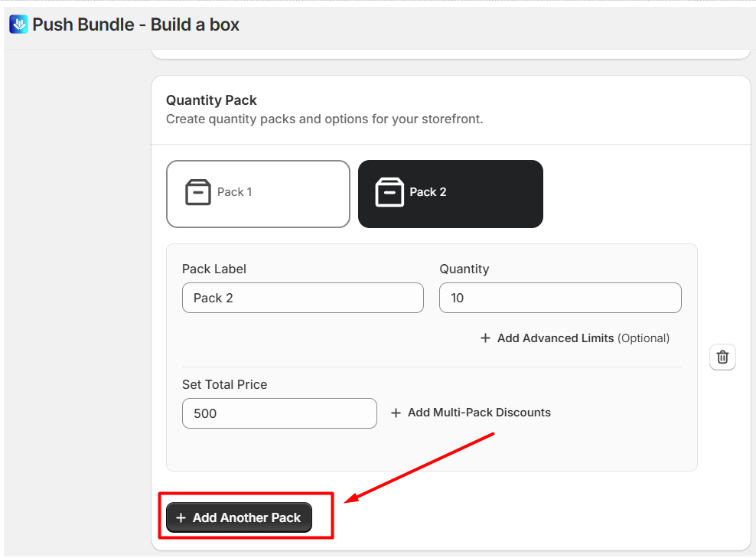756x558 pixels.
Task: Focus the Quantity input field showing 10
Action: [560, 298]
